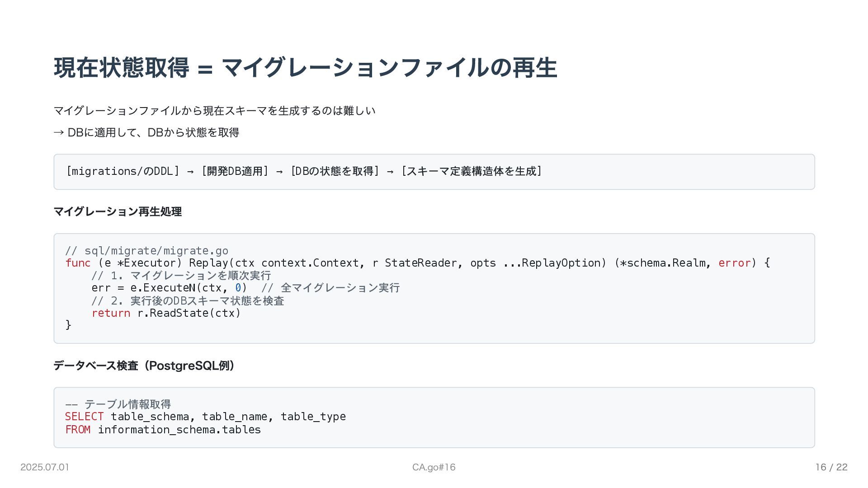
Task: Click the func keyword in Go code
Action: tap(78, 263)
